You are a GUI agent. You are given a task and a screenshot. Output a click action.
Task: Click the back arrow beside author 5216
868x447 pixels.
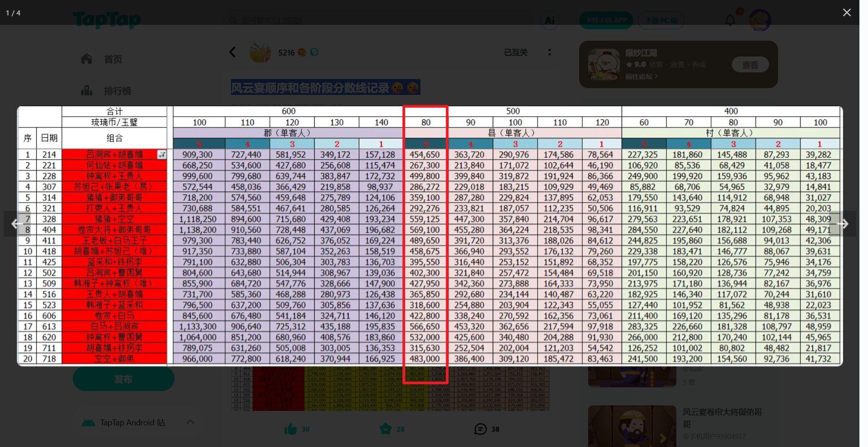(x=233, y=52)
